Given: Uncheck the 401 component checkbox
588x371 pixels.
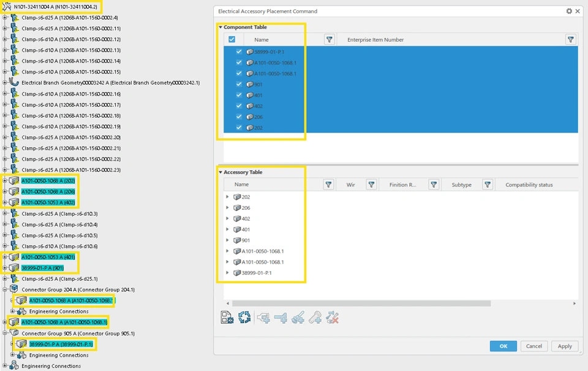Looking at the screenshot, I should (x=239, y=95).
